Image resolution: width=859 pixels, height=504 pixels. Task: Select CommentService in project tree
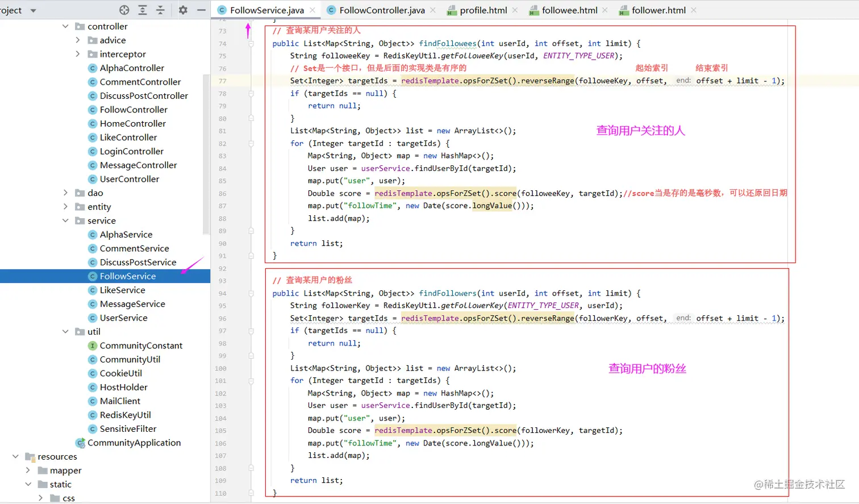(135, 248)
